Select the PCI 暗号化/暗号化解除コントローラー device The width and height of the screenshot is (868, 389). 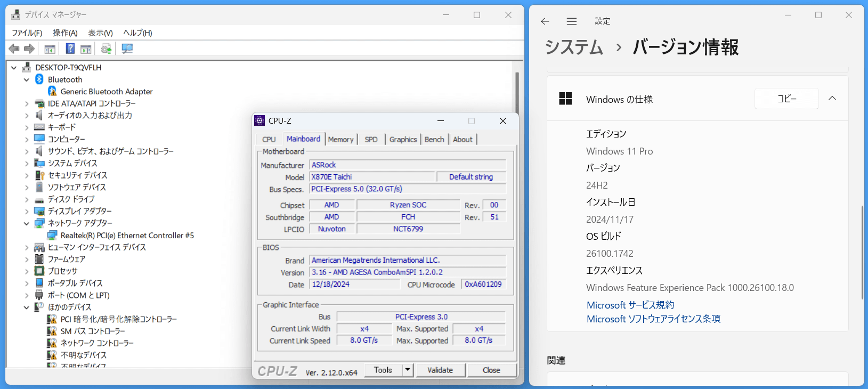[x=118, y=319]
